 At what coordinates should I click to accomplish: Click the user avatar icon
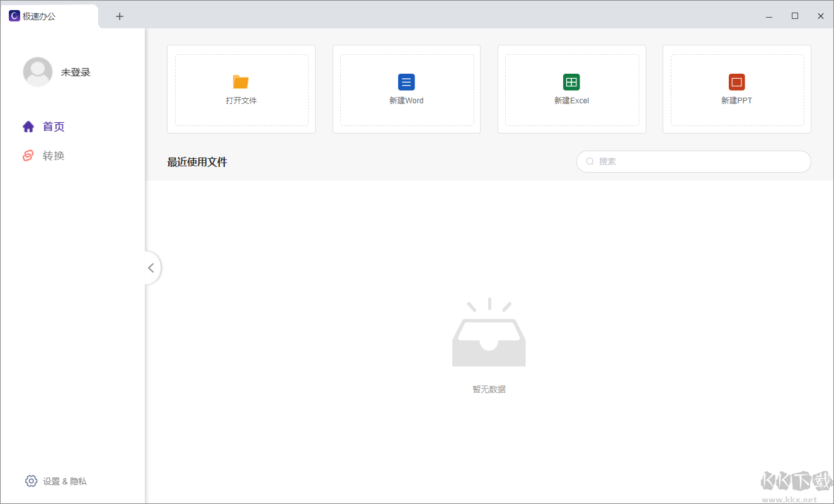pos(38,72)
